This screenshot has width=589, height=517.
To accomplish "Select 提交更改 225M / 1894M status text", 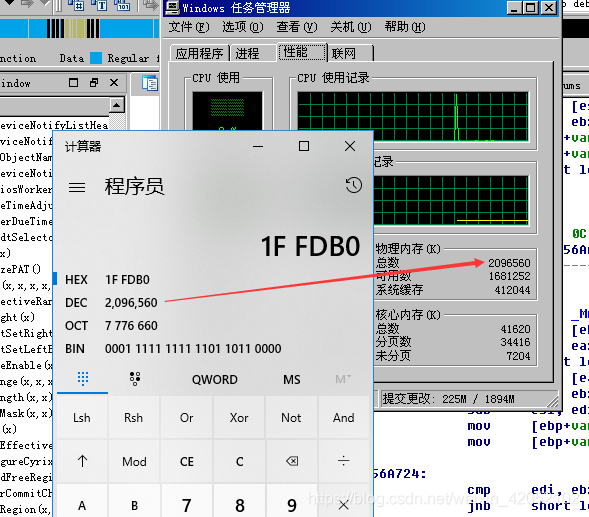I will 448,399.
